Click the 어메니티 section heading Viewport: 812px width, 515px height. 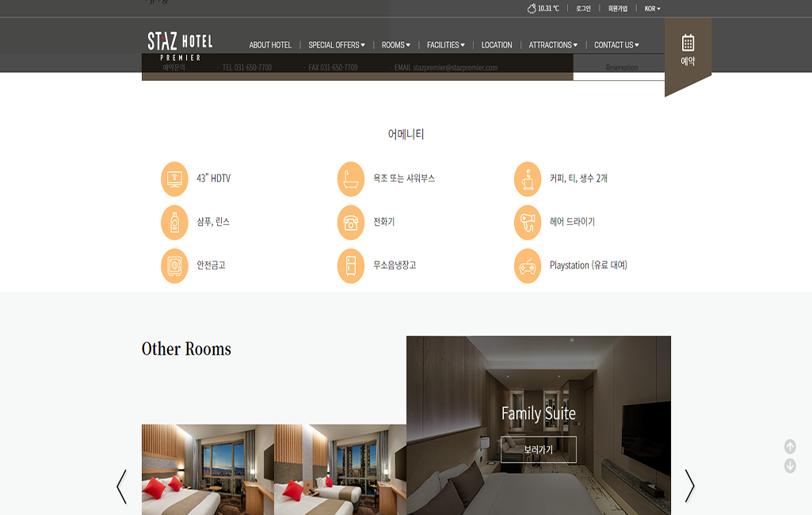pos(406,134)
